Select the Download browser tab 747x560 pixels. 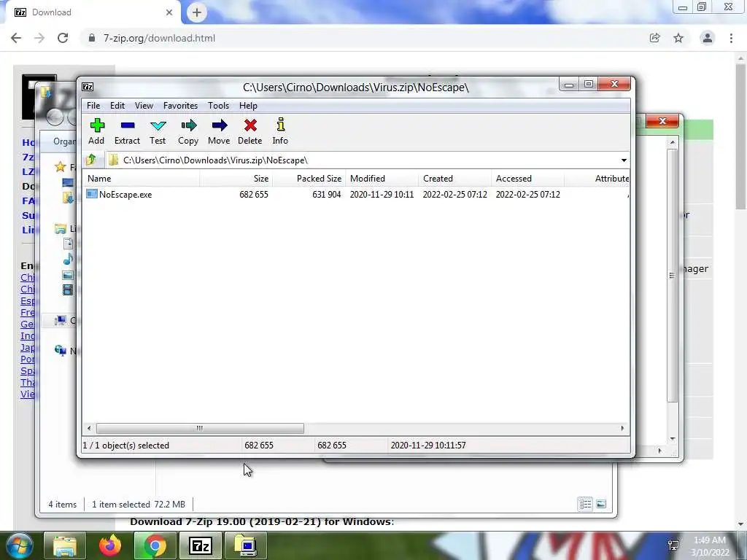click(93, 12)
